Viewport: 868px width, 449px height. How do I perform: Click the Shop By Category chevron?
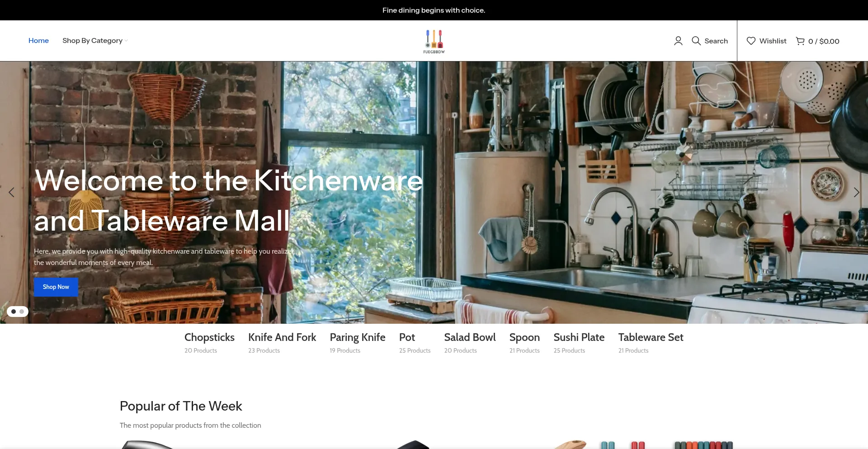126,41
